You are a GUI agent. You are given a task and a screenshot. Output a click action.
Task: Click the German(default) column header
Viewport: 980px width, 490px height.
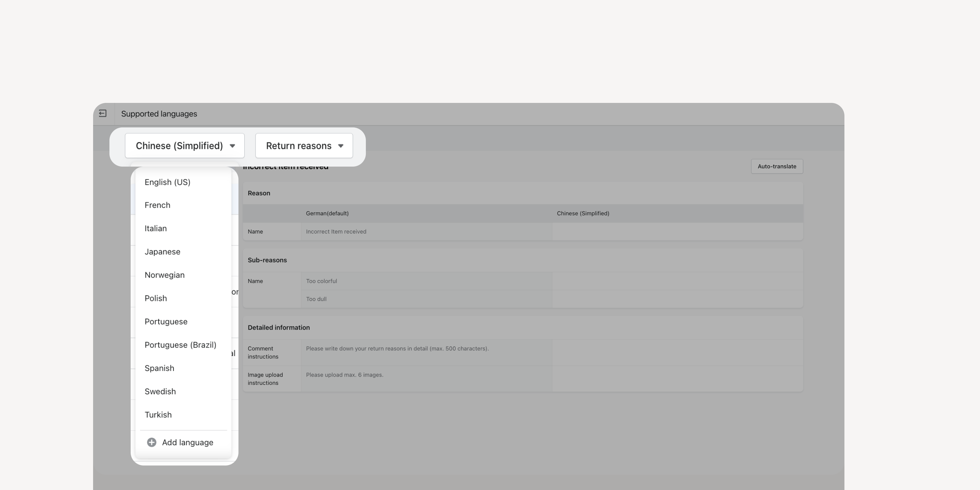[x=327, y=213]
